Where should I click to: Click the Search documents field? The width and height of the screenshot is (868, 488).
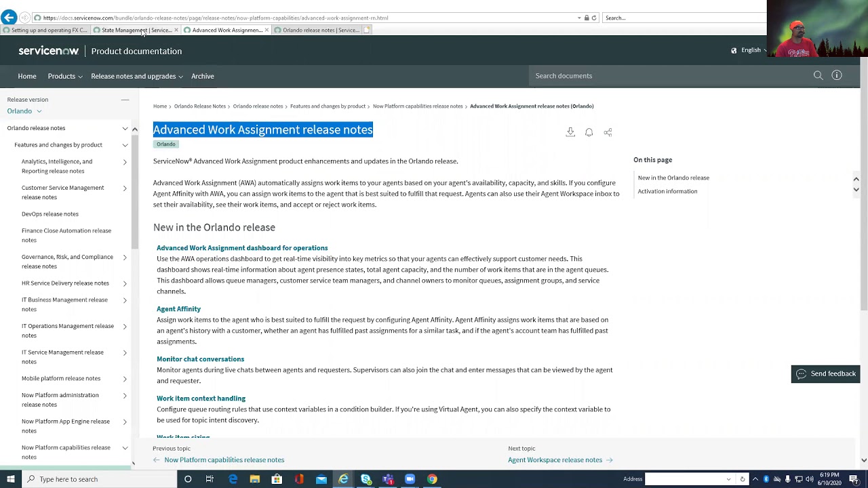pos(668,76)
